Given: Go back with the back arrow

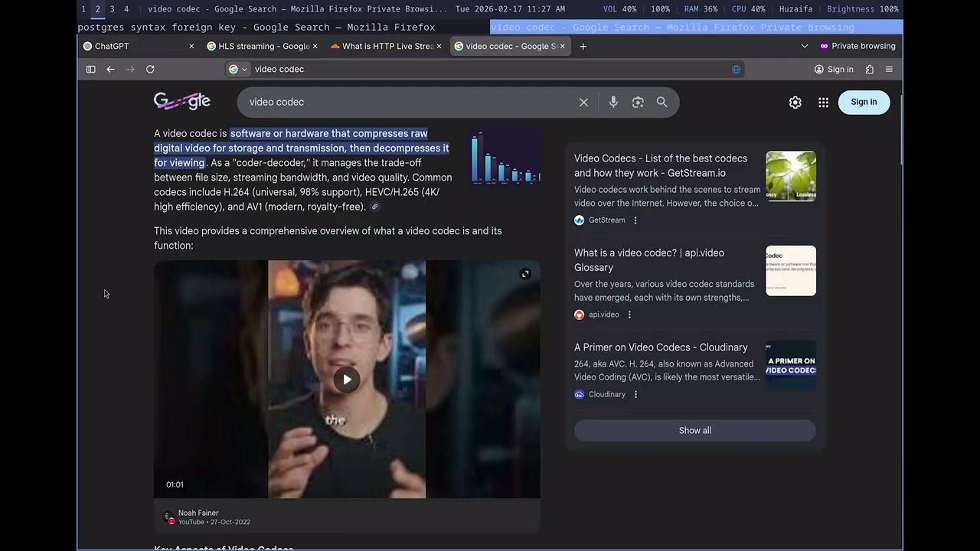Looking at the screenshot, I should pyautogui.click(x=110, y=69).
